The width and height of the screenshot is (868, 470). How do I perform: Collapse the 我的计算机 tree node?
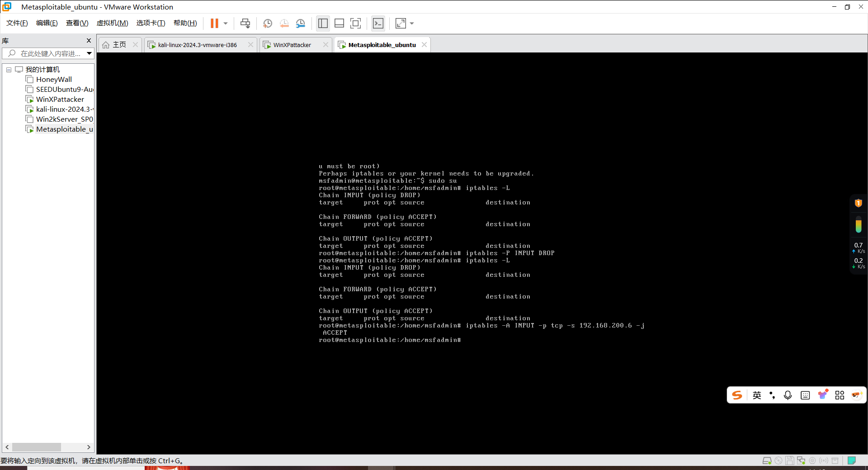coord(9,70)
